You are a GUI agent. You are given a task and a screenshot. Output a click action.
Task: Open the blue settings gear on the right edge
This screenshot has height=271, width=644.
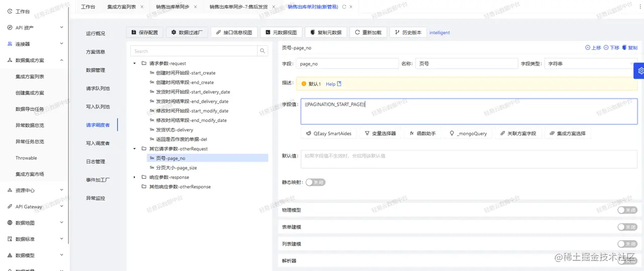coord(639,71)
